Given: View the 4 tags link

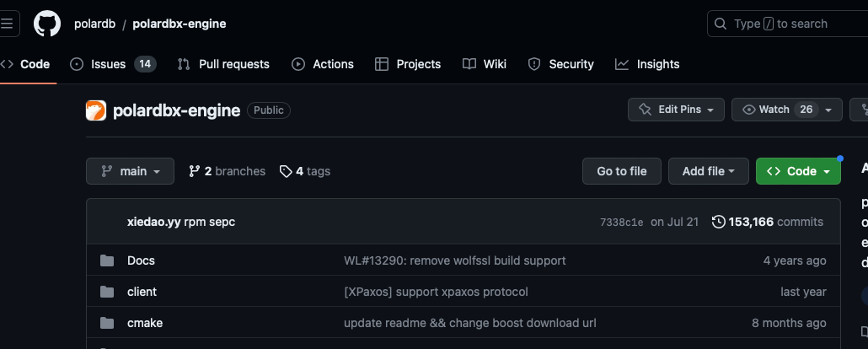Looking at the screenshot, I should click(305, 171).
